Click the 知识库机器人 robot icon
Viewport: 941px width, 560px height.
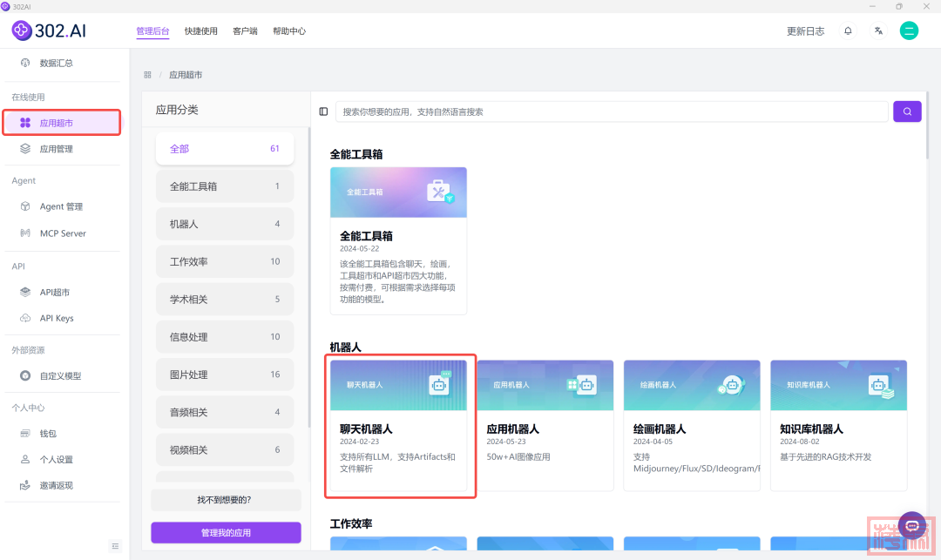tap(881, 386)
